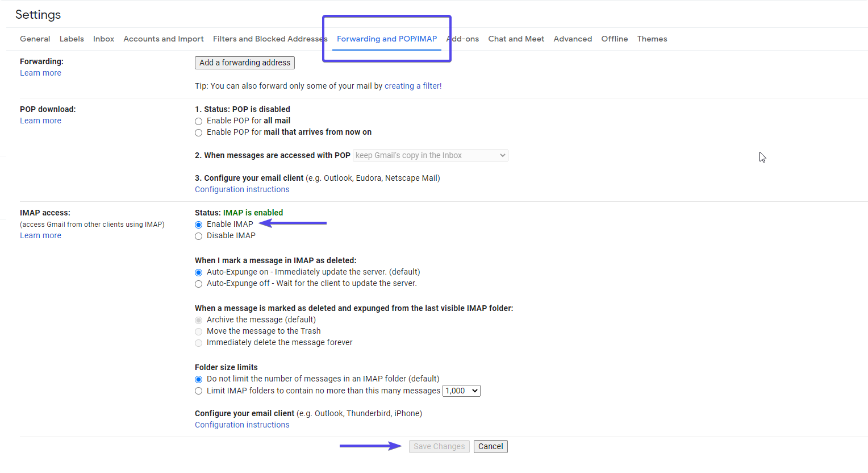Open POP Configuration instructions link

point(242,189)
